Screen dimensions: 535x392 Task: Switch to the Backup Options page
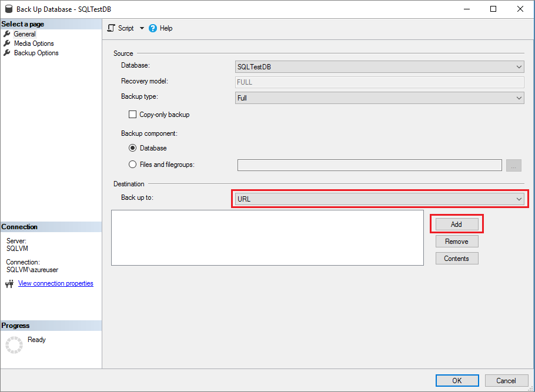(36, 52)
